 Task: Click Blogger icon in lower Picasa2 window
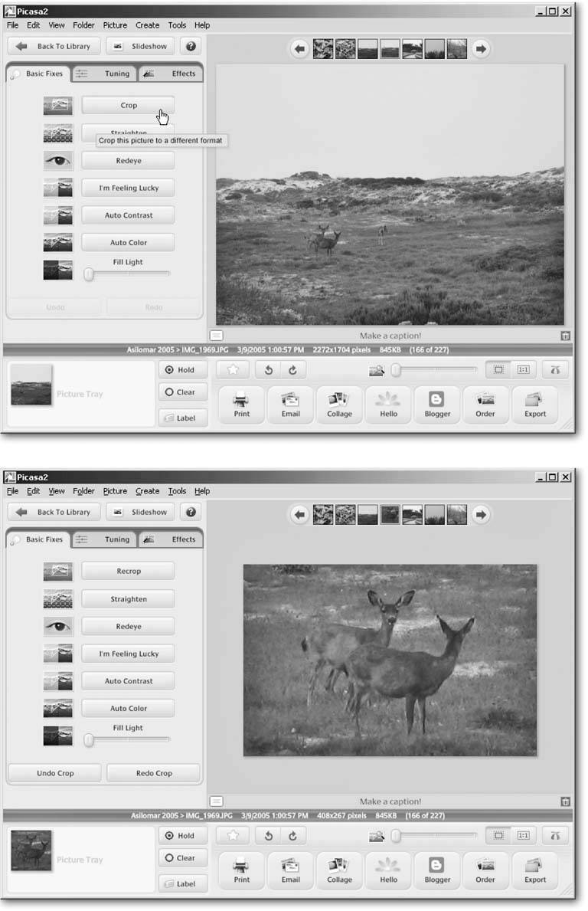point(437,870)
